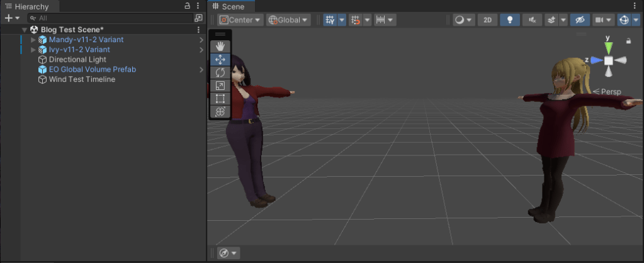Toggle 2D view mode
Screen dimensions: 644x263
coord(487,20)
